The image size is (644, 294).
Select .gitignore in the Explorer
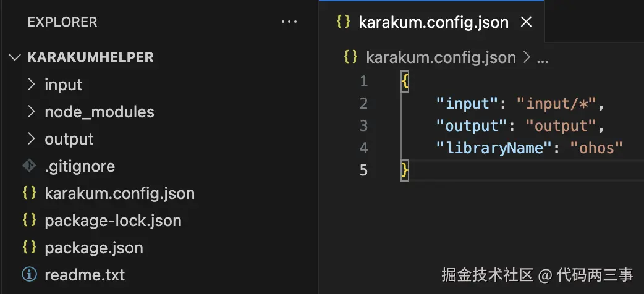click(x=80, y=166)
